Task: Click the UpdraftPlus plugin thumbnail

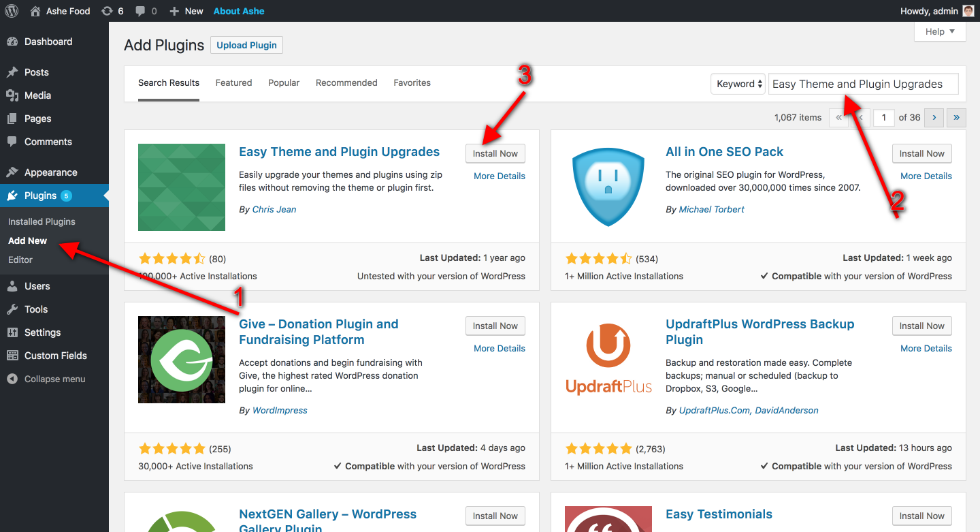Action: pos(608,360)
